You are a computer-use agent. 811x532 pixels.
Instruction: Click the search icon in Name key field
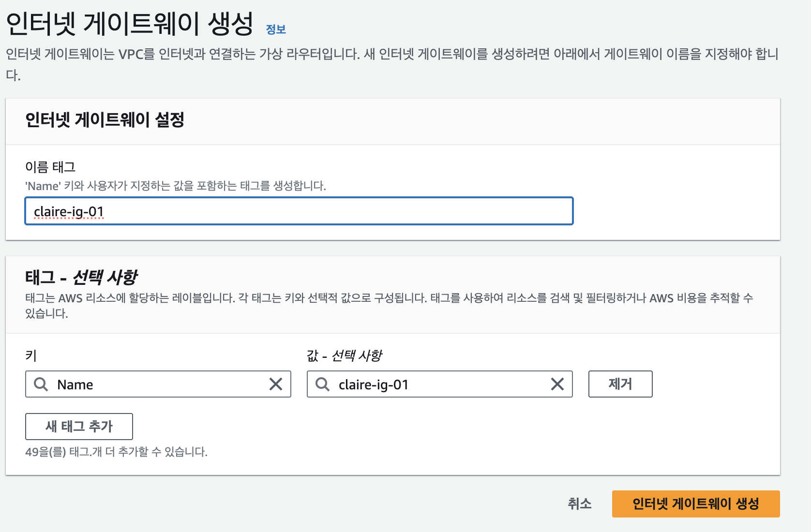coord(41,384)
